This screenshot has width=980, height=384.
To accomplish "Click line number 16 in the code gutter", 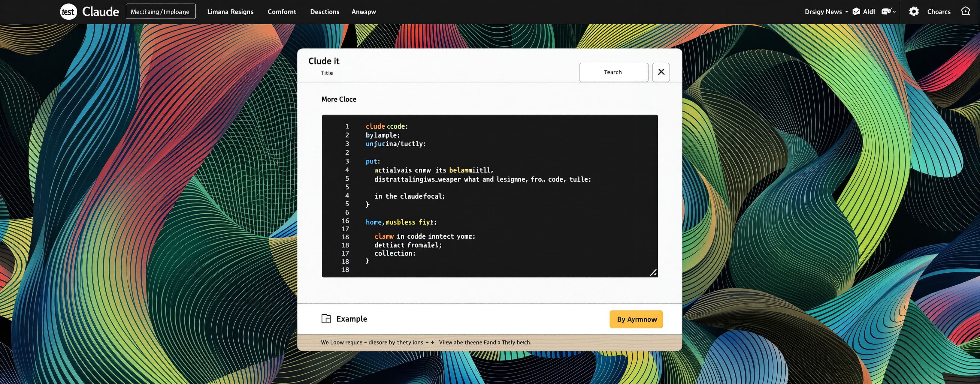I will [x=345, y=221].
